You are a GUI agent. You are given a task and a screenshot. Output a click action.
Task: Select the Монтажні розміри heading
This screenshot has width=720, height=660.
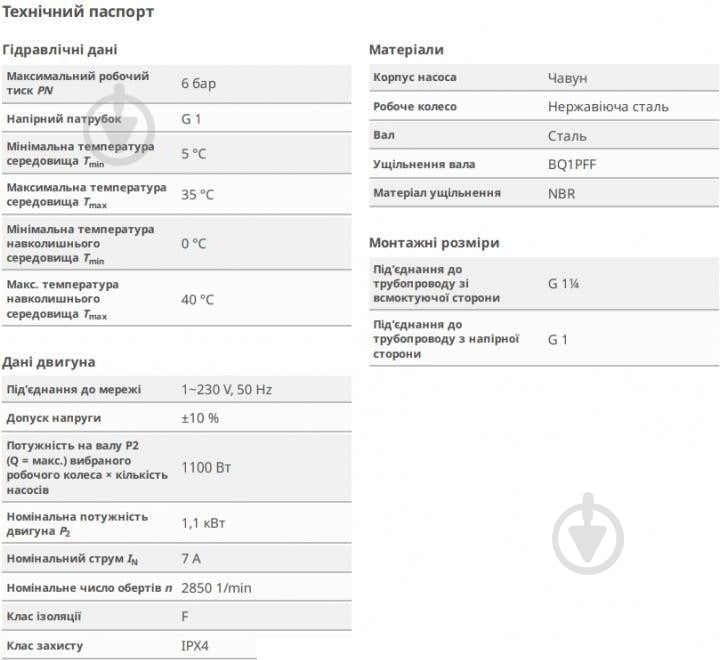pos(434,243)
